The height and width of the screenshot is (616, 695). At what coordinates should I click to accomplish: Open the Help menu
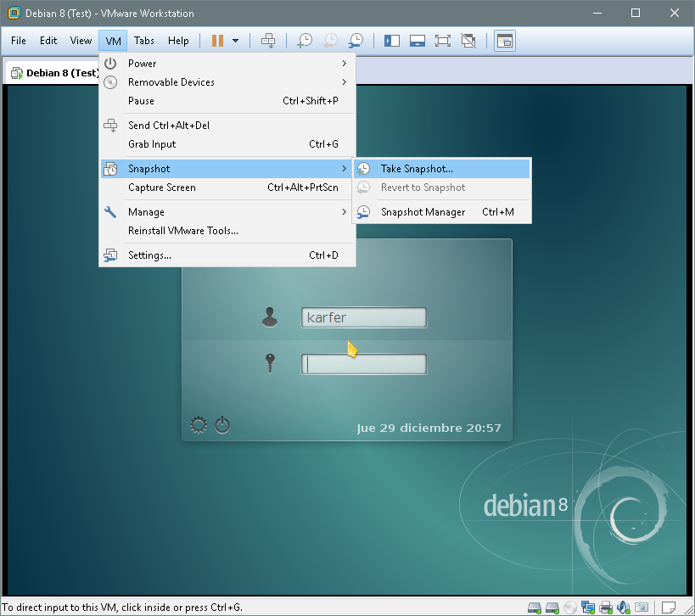coord(178,41)
